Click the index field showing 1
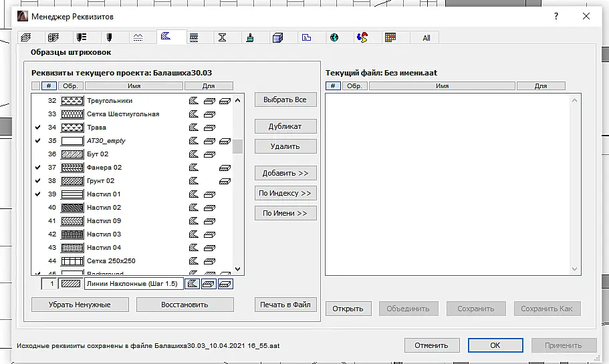The height and width of the screenshot is (364, 609). 49,284
